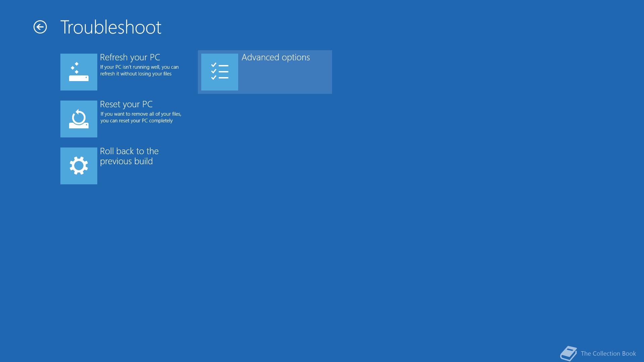Image resolution: width=644 pixels, height=362 pixels.
Task: Select the Reset your PC heading
Action: coord(126,105)
